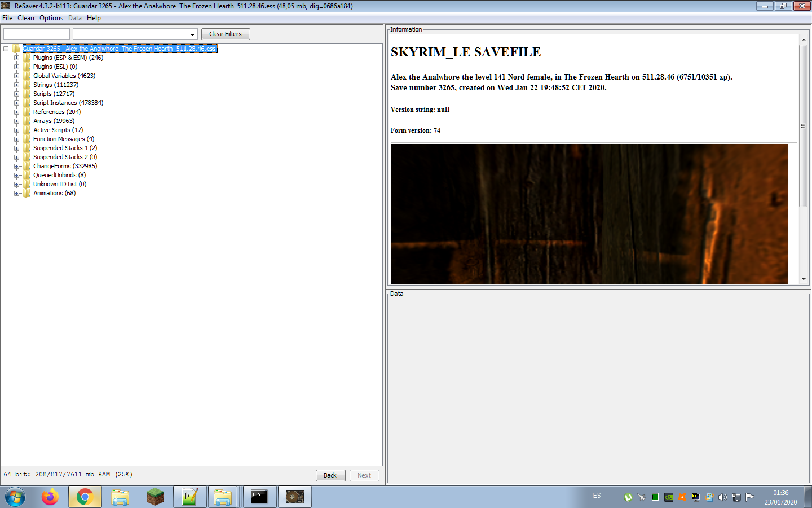Click the Script Instances folder icon
The image size is (812, 508).
(27, 103)
